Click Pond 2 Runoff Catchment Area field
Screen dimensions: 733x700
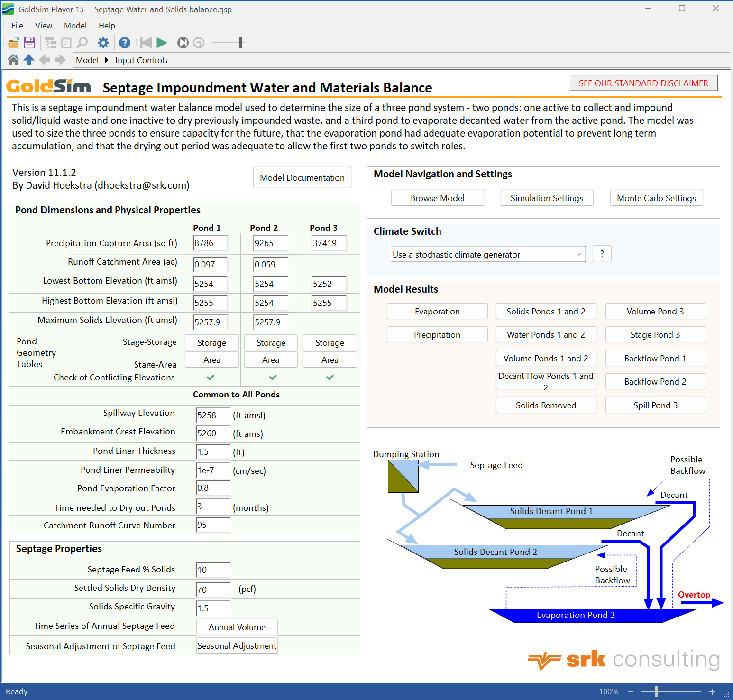tap(270, 264)
